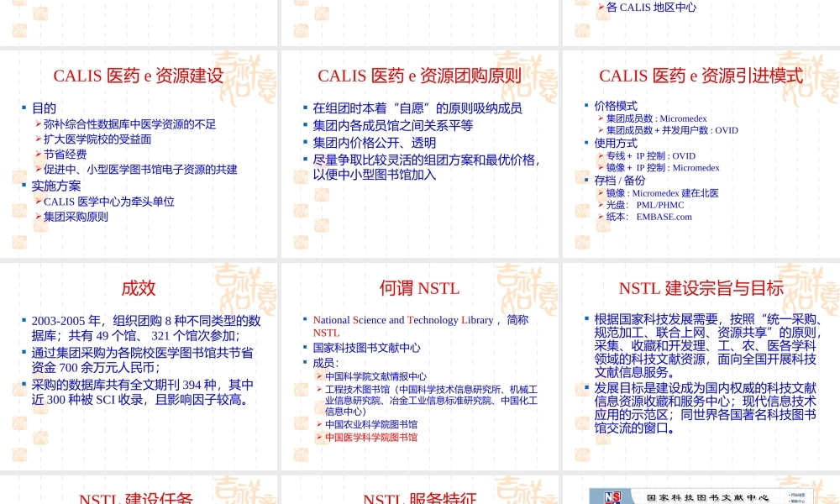Select the CALIS 医药 e 资源团购原则 slide
The width and height of the screenshot is (840, 504).
click(x=419, y=154)
